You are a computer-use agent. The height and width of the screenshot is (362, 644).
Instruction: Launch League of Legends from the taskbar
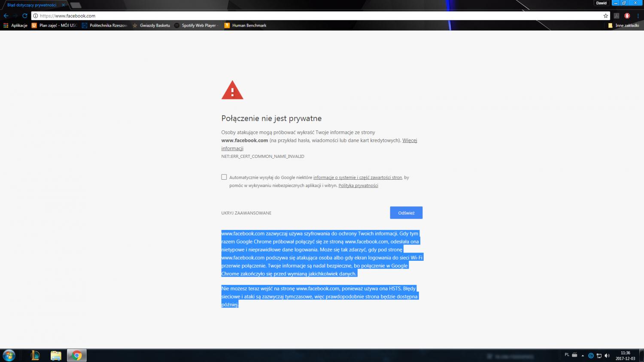(35, 355)
